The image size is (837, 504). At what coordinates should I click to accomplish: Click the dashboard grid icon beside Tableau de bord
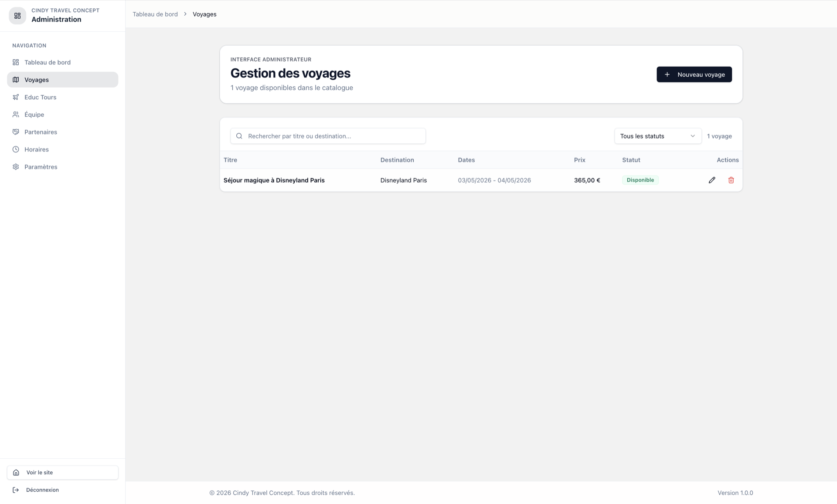tap(16, 62)
